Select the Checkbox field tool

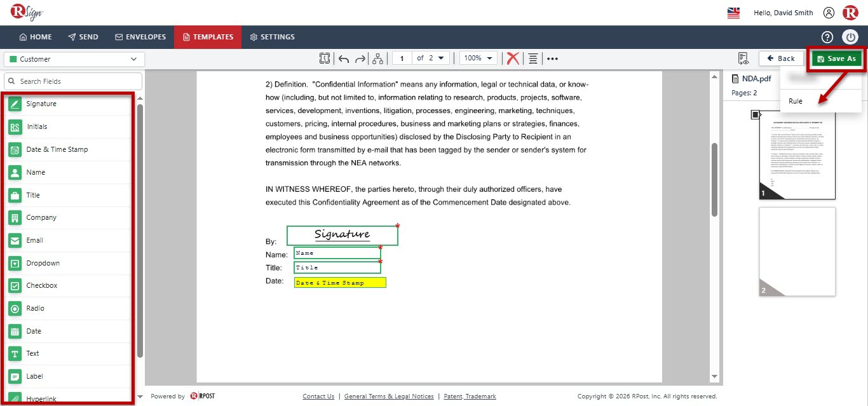pyautogui.click(x=69, y=285)
